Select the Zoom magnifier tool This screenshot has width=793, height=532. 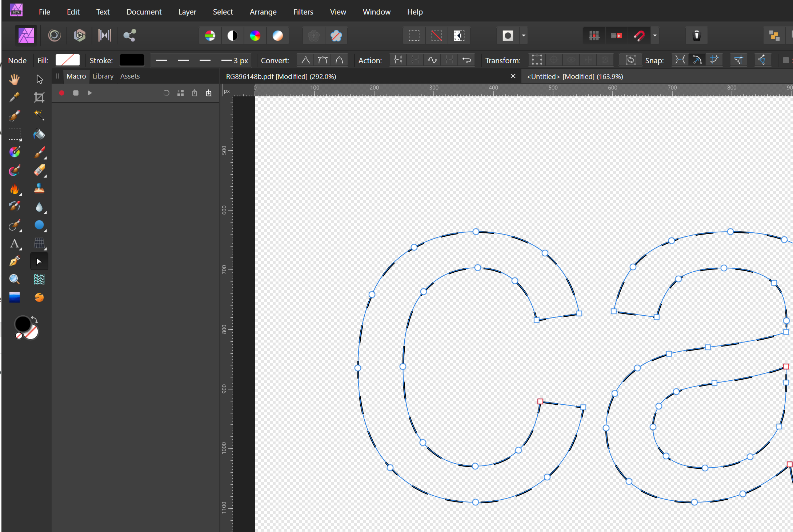point(15,279)
